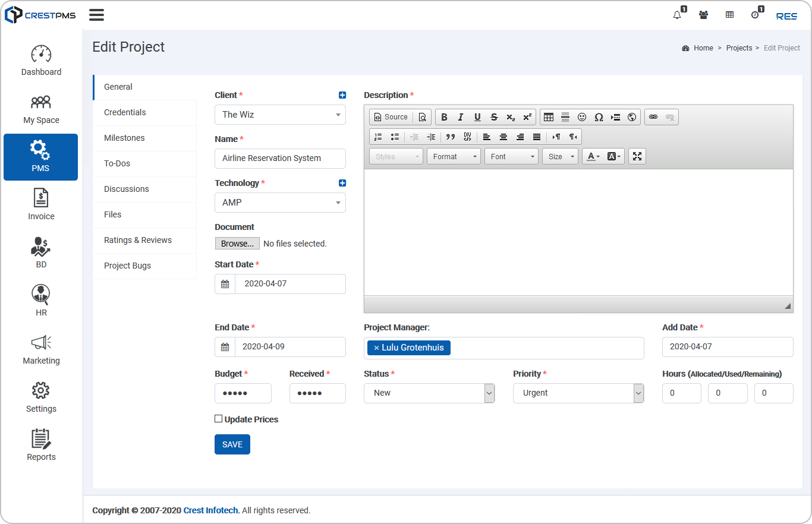Toggle Source view in the editor
Screen dimensions: 812x524
[x=391, y=117]
